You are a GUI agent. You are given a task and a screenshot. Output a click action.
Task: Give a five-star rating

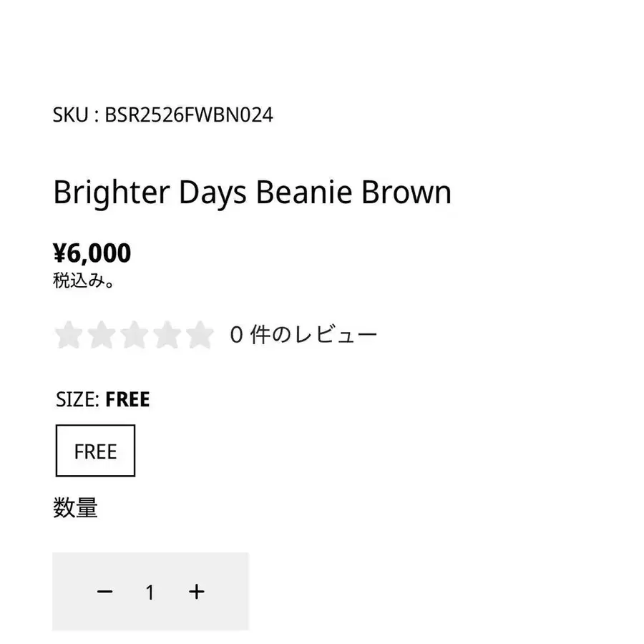point(199,335)
